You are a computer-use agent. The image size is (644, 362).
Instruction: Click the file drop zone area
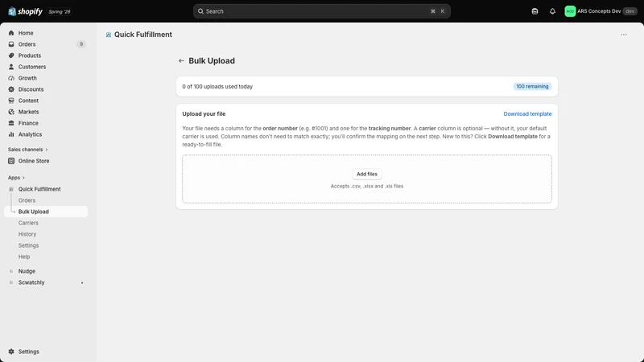point(367,179)
